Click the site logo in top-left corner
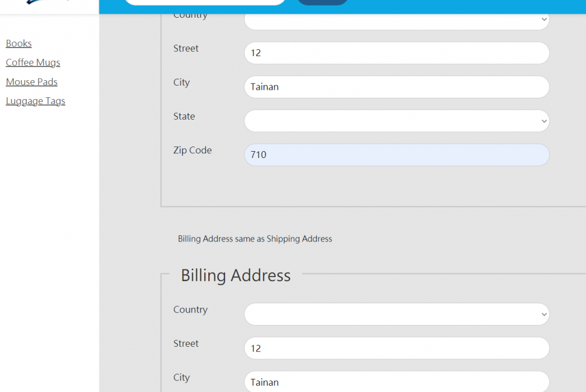Image resolution: width=586 pixels, height=392 pixels. click(49, 2)
